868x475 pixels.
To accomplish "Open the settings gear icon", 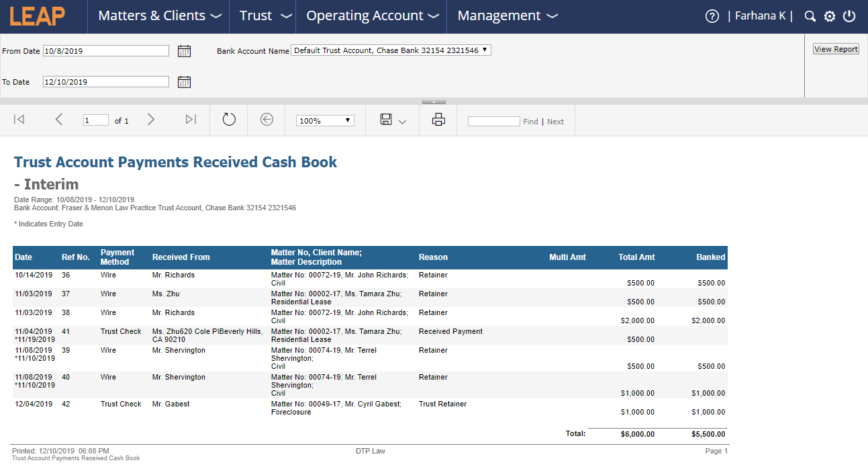I will click(829, 15).
